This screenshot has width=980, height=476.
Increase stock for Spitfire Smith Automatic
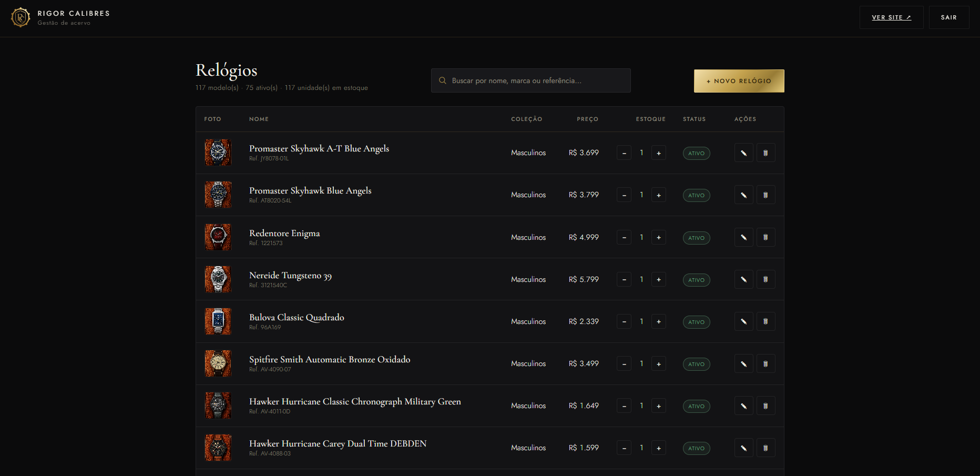(659, 363)
